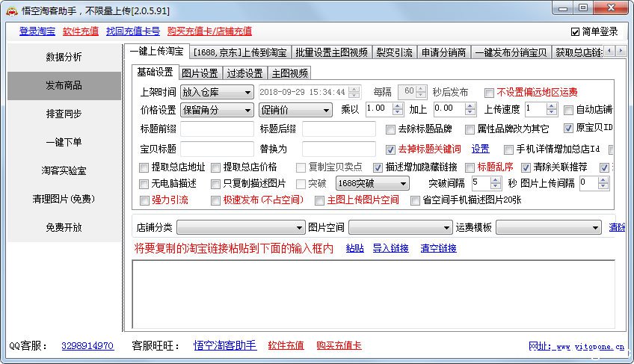Switch to the 裂变引流 tab
The image size is (634, 364).
[x=393, y=52]
